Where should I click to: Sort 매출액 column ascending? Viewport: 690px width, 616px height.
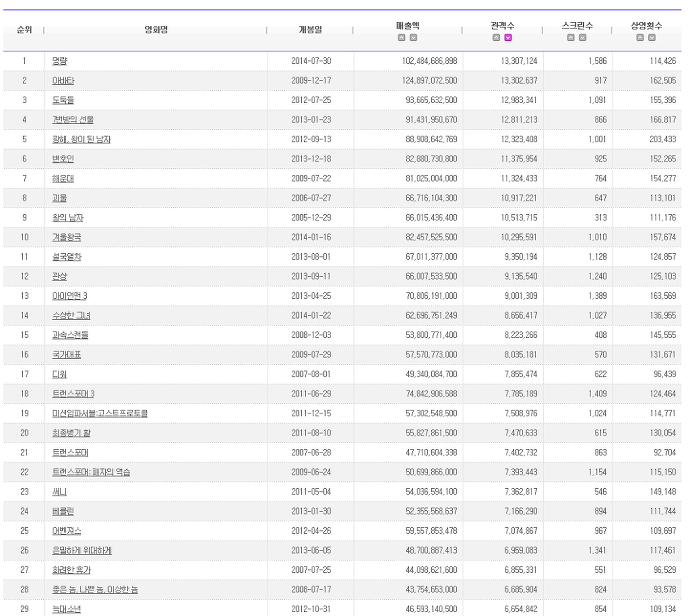click(x=401, y=38)
